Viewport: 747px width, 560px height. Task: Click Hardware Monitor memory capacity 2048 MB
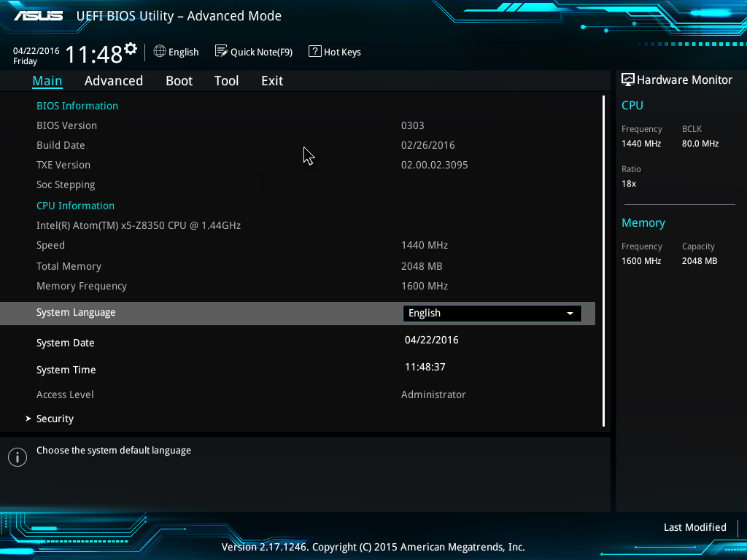pyautogui.click(x=700, y=261)
